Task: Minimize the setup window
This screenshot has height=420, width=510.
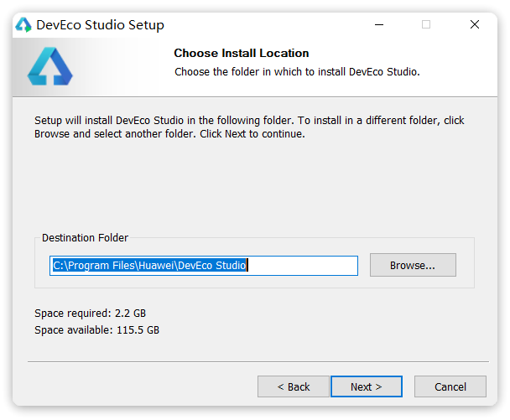Action: click(x=379, y=24)
